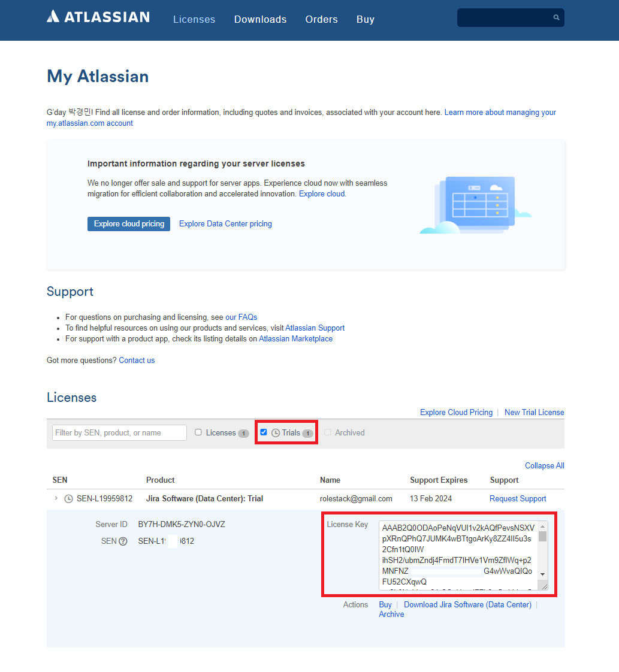Open the Licenses nav tab
Screen dimensions: 619x672
point(194,19)
